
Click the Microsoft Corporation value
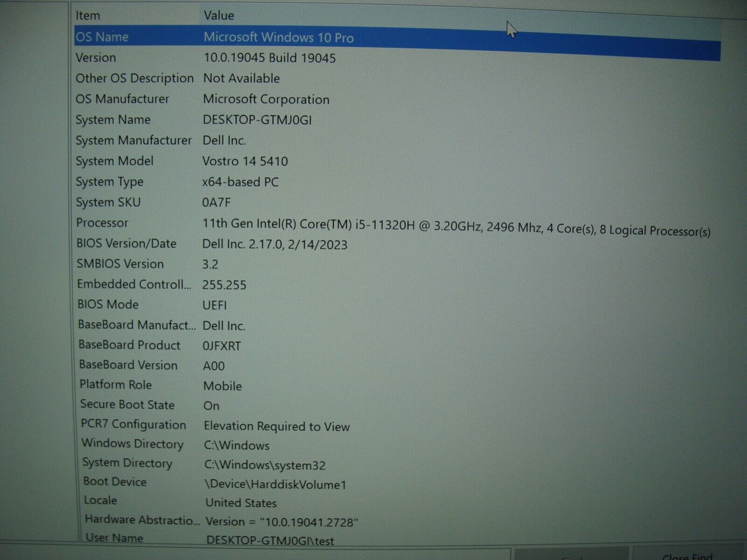pyautogui.click(x=266, y=99)
